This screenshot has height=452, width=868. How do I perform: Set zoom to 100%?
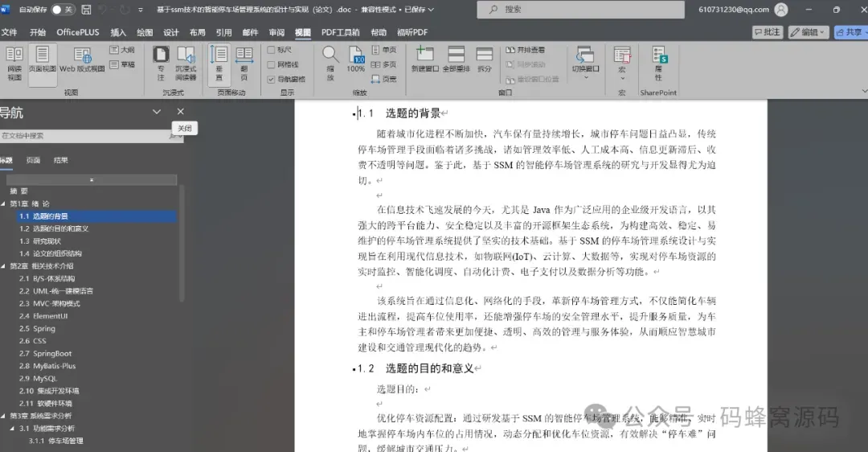[x=355, y=60]
